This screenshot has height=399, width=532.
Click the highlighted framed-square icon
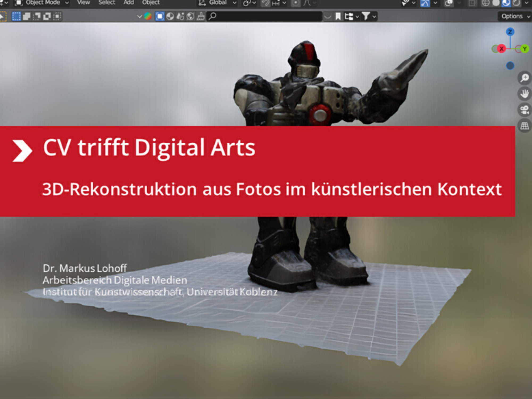click(160, 16)
